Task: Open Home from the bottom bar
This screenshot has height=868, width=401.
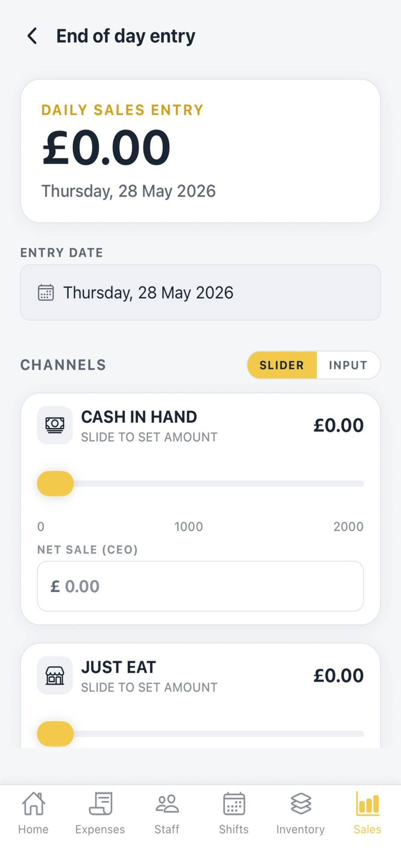Action: (x=33, y=813)
